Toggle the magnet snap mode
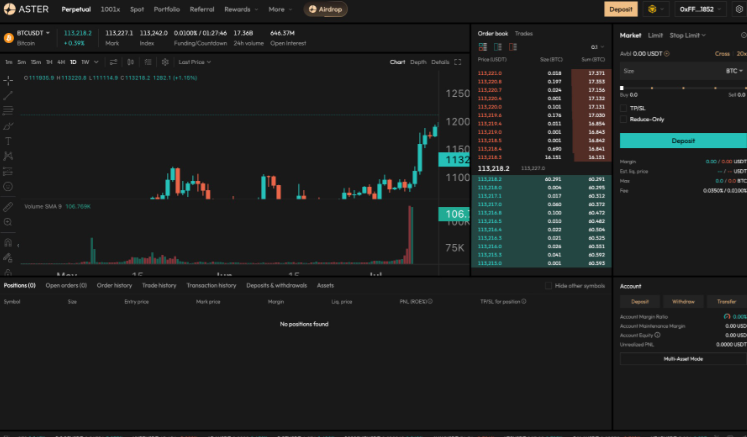Viewport: 747px width, 437px height. click(x=8, y=243)
